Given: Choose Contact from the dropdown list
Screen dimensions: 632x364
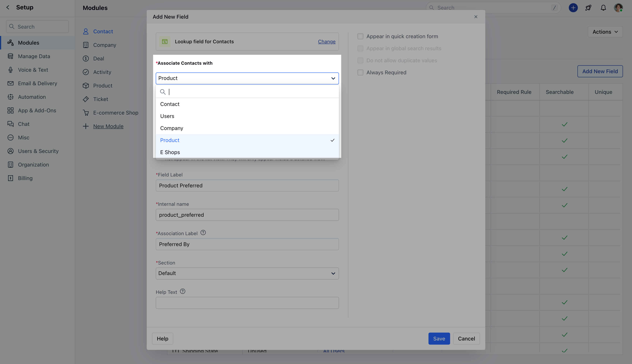Looking at the screenshot, I should (247, 104).
